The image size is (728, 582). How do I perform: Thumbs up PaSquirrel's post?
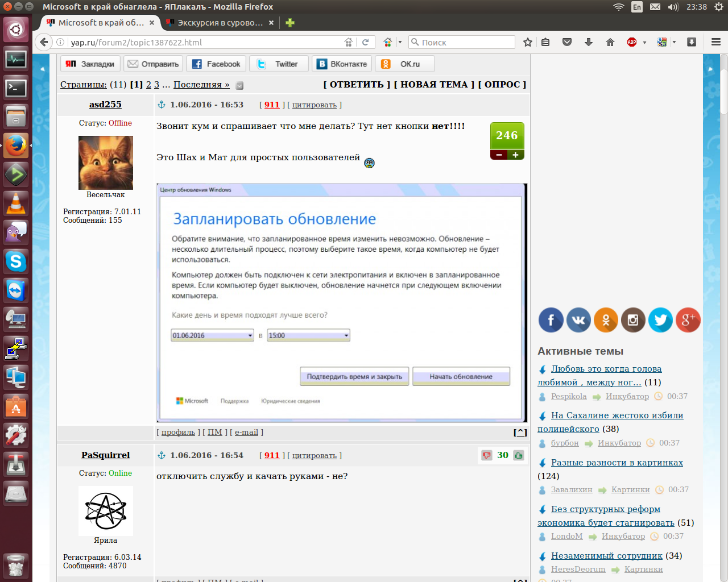click(519, 455)
